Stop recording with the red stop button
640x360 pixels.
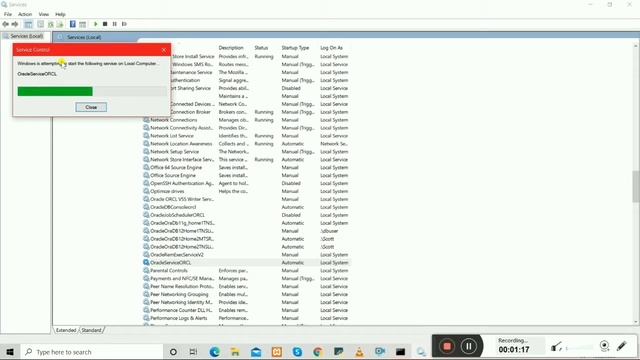(x=447, y=346)
